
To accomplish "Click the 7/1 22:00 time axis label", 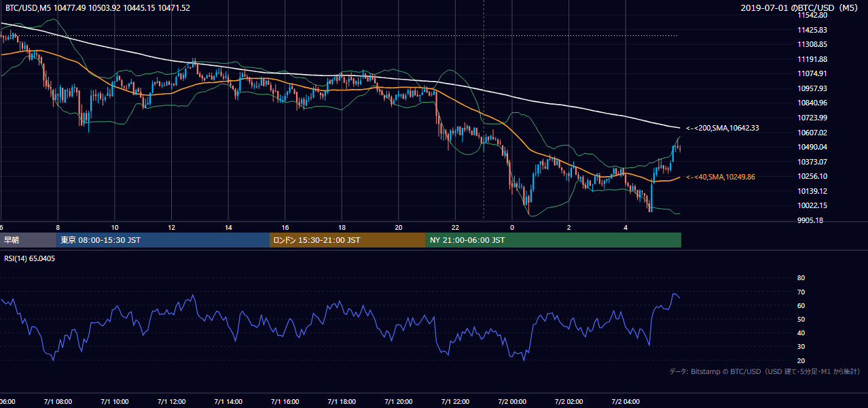I will 455,402.
